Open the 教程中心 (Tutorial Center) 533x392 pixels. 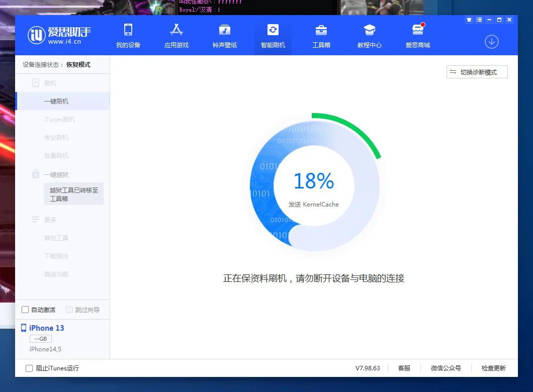coord(369,35)
